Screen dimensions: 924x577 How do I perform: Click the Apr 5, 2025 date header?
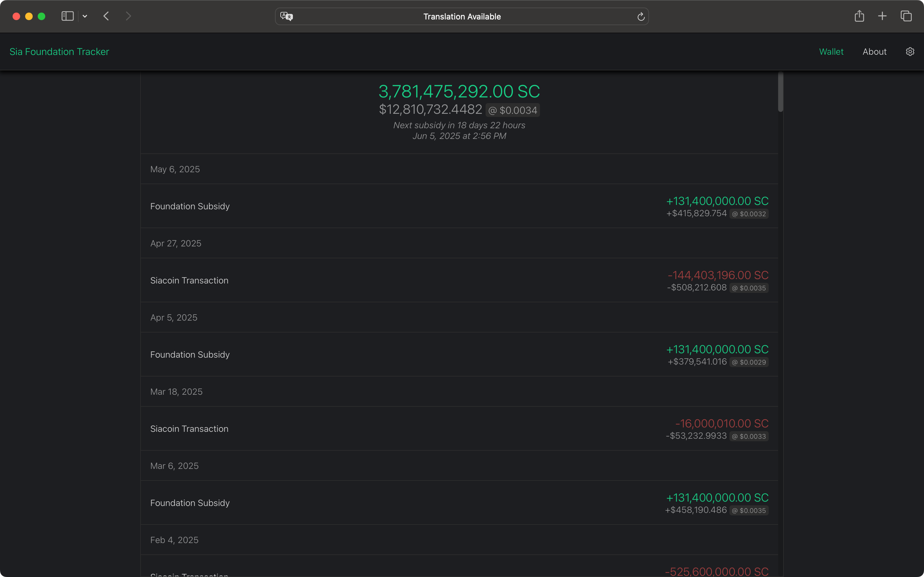pos(174,317)
